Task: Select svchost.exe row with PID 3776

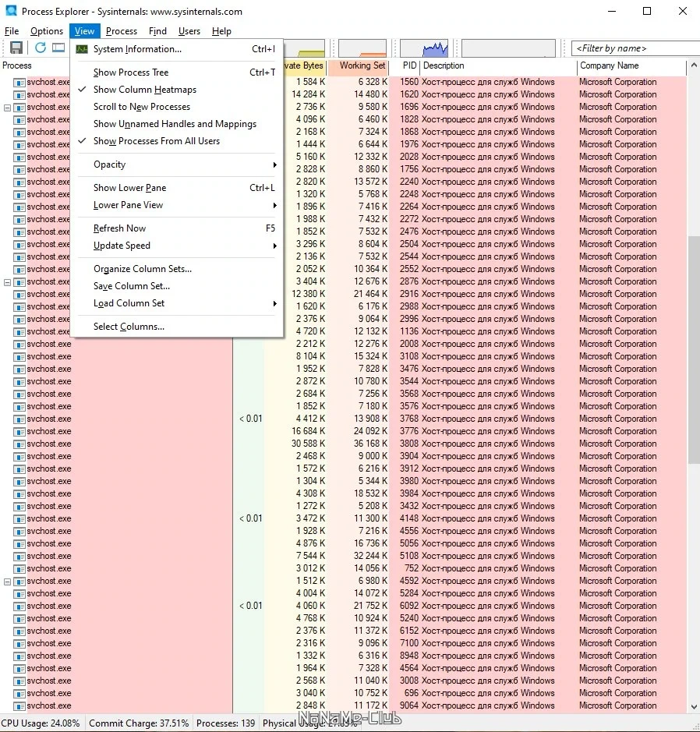Action: tap(344, 431)
